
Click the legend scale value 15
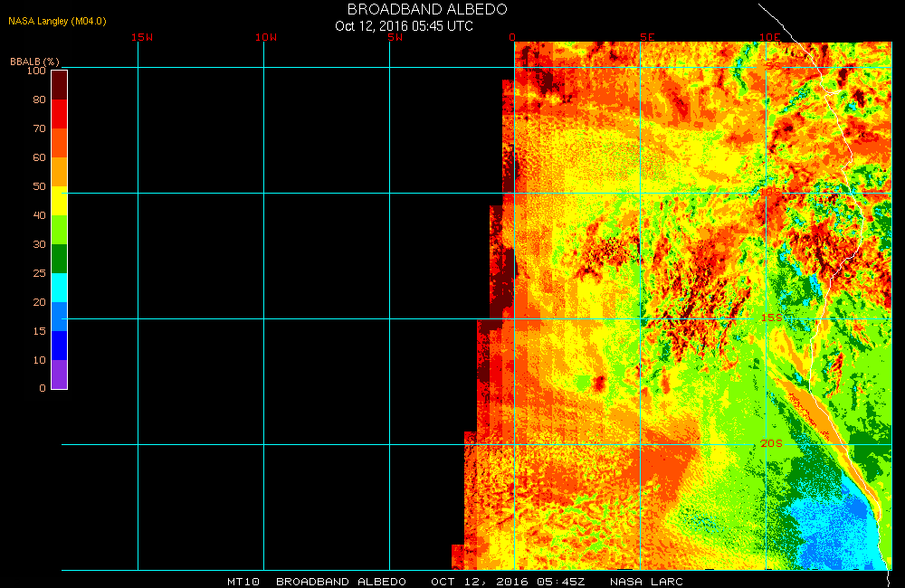(39, 331)
